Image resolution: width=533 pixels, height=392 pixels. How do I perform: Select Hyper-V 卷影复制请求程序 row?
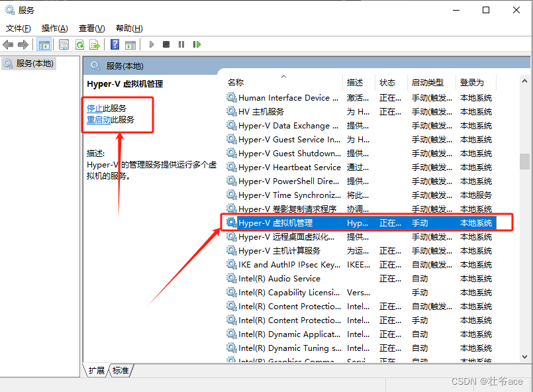(361, 209)
